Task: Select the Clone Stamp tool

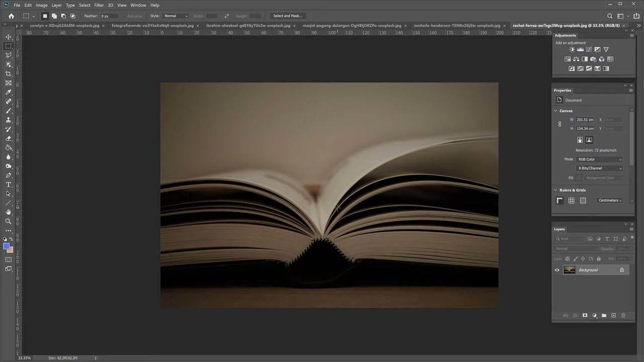Action: (x=8, y=119)
